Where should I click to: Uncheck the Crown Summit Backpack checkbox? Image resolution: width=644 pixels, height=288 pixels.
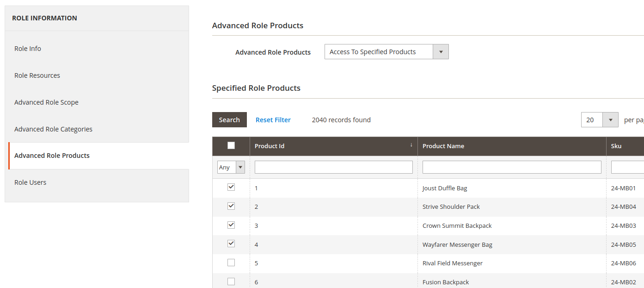(231, 225)
